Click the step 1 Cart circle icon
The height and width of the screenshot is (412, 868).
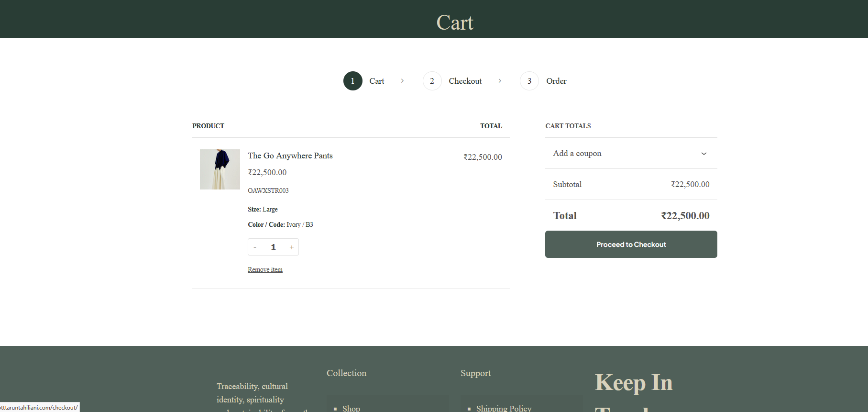click(352, 81)
